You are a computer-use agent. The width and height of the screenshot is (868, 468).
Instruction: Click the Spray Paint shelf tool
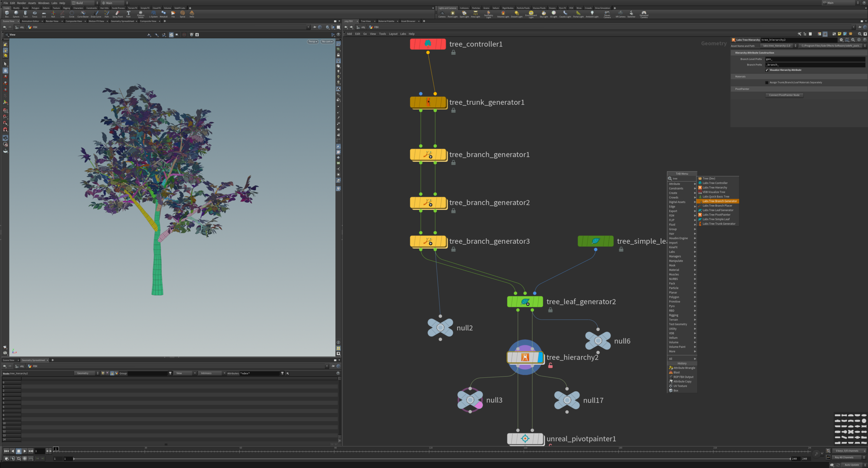tap(117, 14)
